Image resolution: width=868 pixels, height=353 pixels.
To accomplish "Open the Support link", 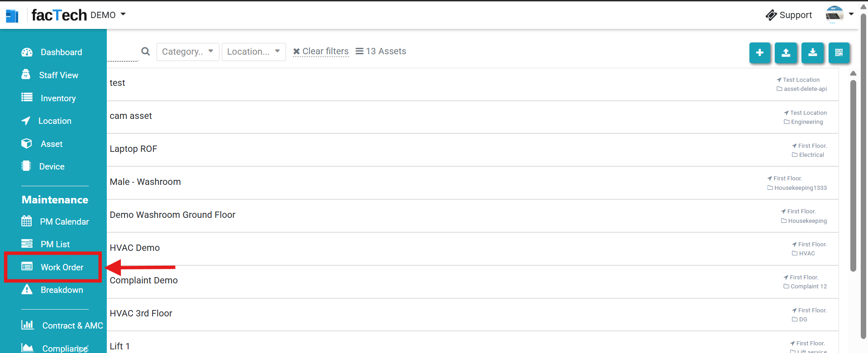I will coord(789,15).
